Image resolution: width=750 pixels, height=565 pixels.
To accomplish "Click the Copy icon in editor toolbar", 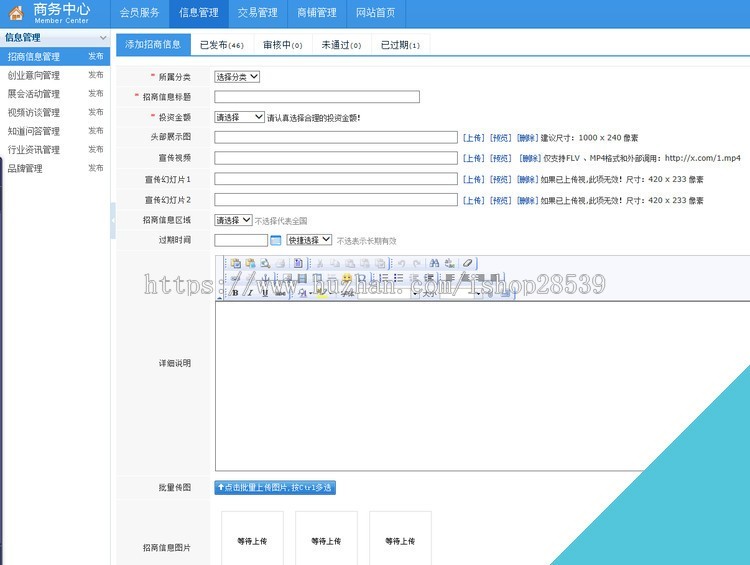I will [x=334, y=263].
